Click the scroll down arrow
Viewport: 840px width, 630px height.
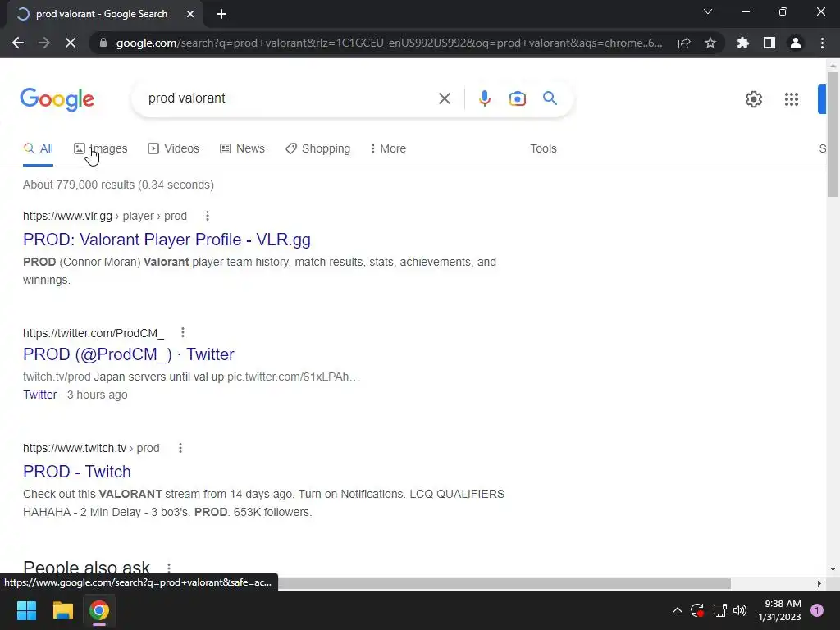point(833,569)
